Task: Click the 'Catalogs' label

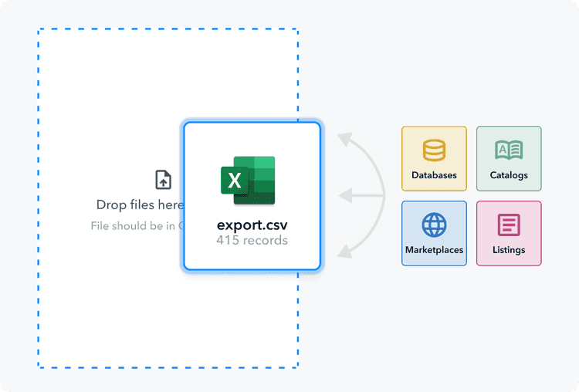Action: tap(509, 175)
